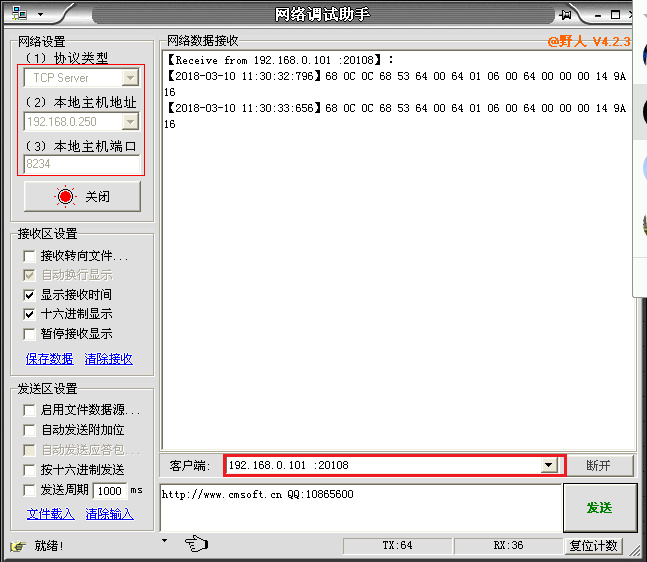Click the @野人 V4.2.3 version label

(589, 41)
